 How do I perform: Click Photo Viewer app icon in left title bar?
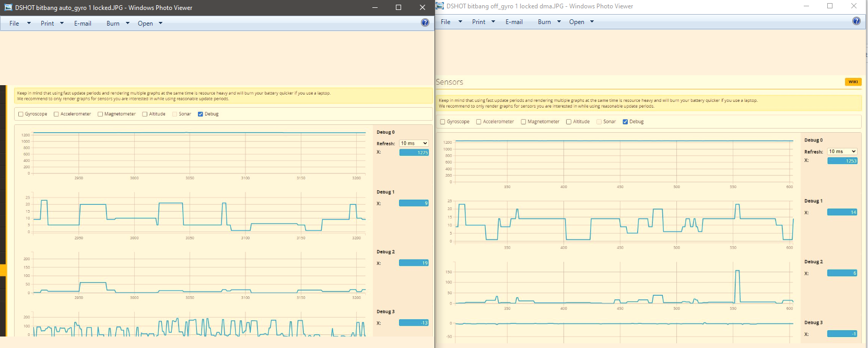pyautogui.click(x=8, y=7)
